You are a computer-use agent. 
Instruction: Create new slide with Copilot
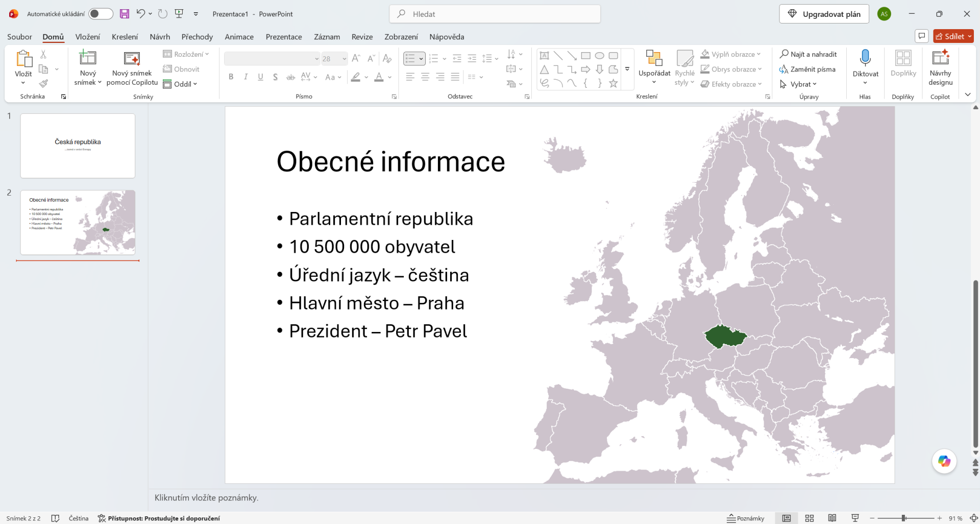tap(132, 67)
